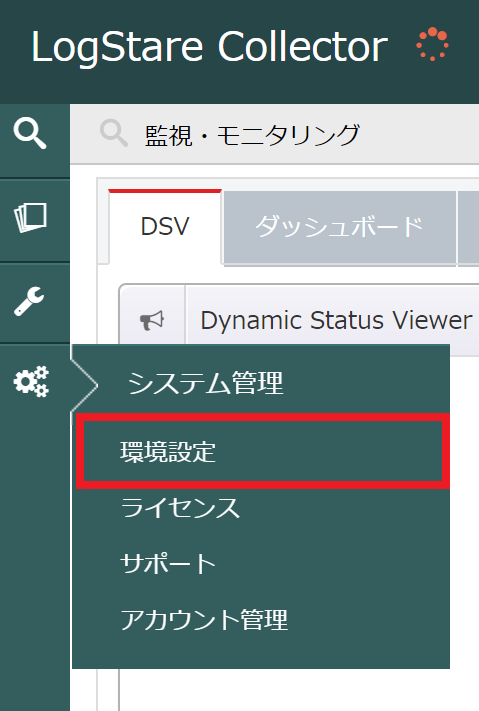Image resolution: width=479 pixels, height=711 pixels.
Task: Select the gears system management icon
Action: pos(31,381)
